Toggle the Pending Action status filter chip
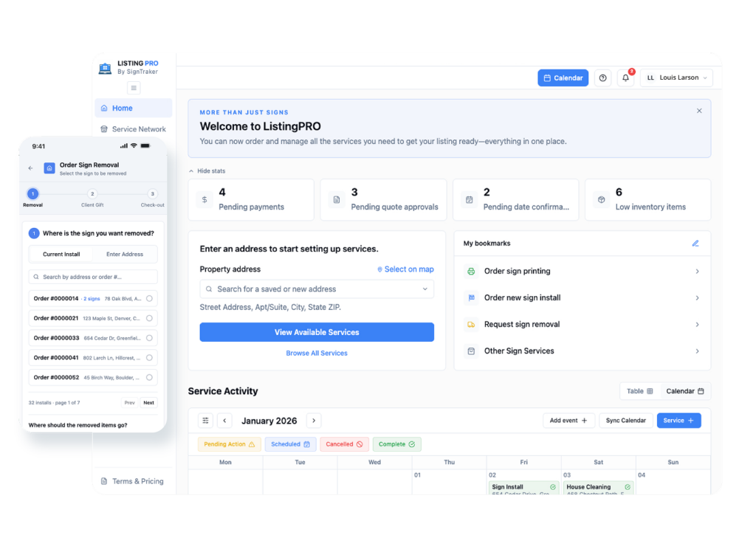The width and height of the screenshot is (756, 552). [x=230, y=444]
